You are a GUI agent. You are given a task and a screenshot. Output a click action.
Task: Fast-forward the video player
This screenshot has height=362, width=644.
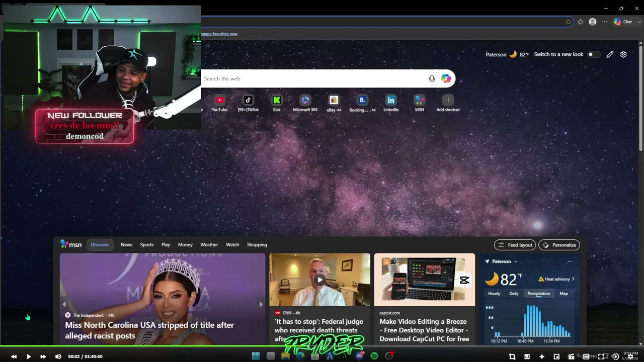tap(43, 356)
